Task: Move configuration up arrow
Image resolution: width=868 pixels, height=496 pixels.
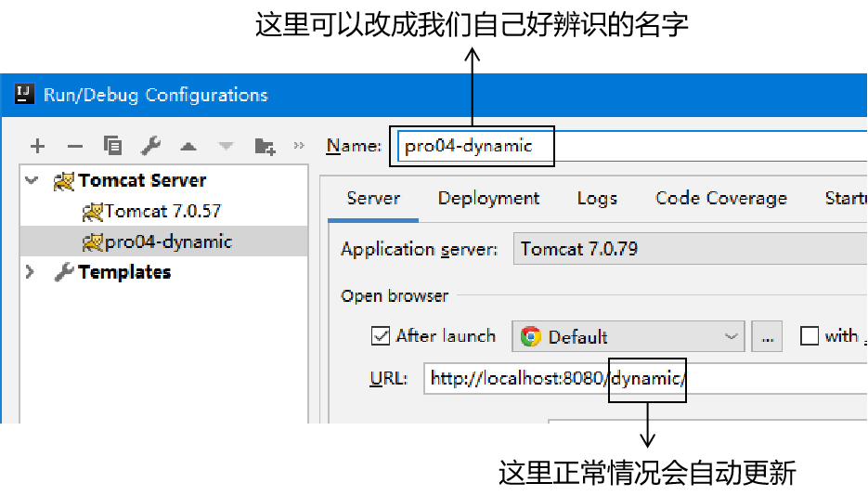Action: (x=188, y=147)
